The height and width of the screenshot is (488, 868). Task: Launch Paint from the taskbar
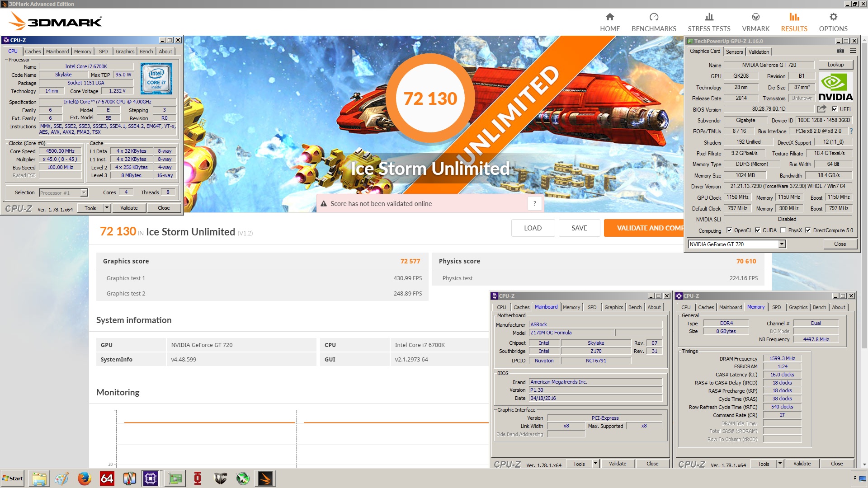click(61, 479)
